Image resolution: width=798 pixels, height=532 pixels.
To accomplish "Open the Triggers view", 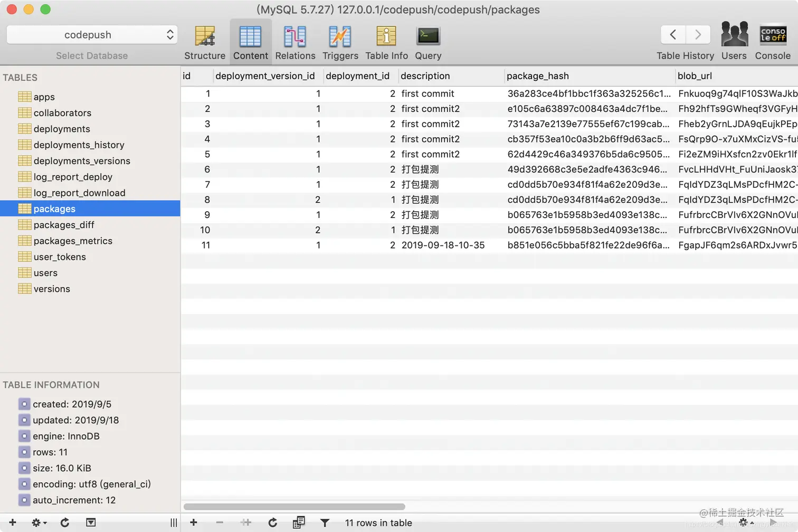I will click(x=340, y=42).
